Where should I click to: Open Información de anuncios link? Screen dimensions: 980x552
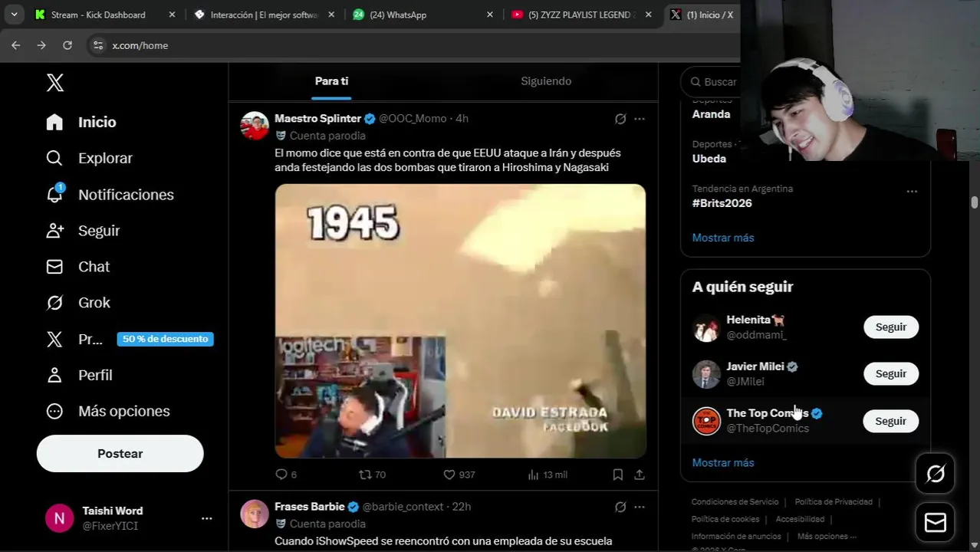click(x=736, y=537)
